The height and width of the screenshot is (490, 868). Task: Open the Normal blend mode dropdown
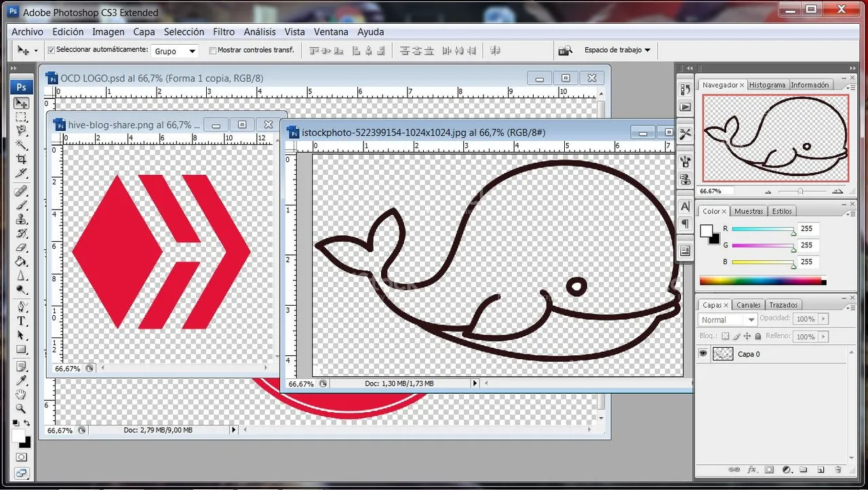728,319
